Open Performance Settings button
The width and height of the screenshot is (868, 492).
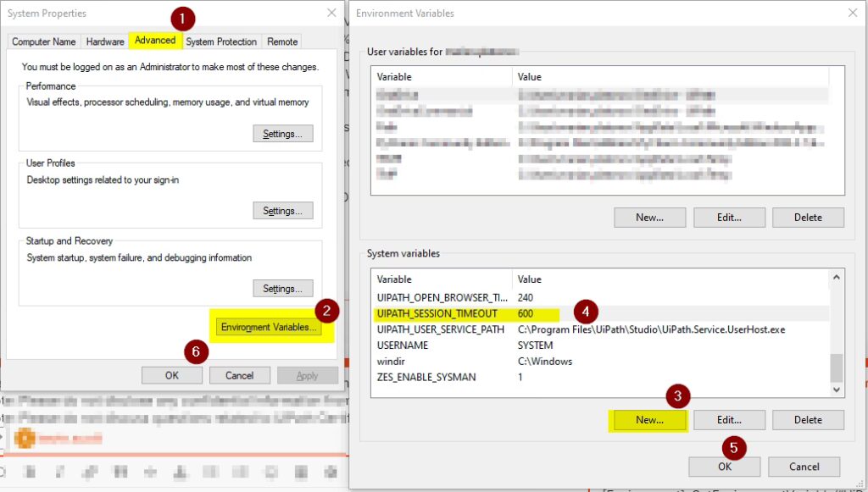(x=282, y=134)
